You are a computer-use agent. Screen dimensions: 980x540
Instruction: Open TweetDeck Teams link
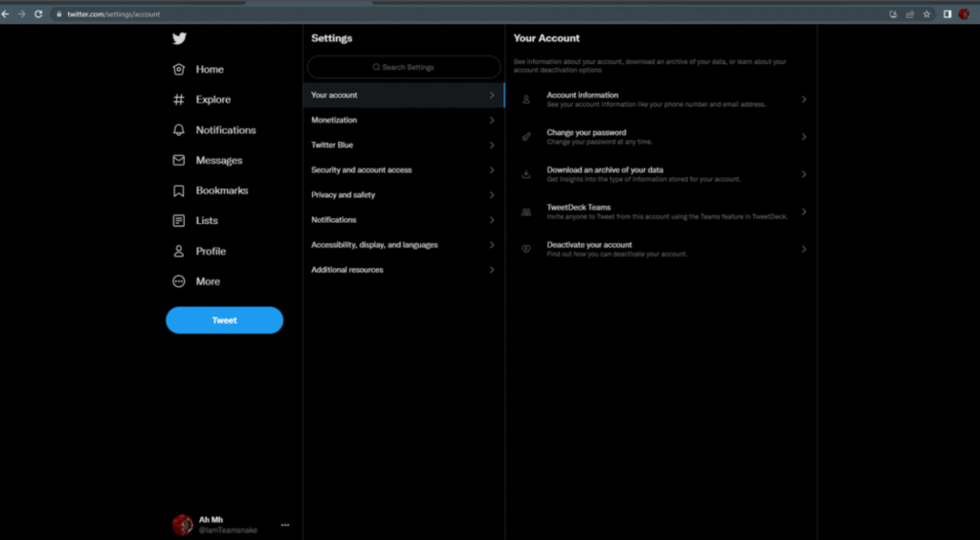tap(661, 212)
